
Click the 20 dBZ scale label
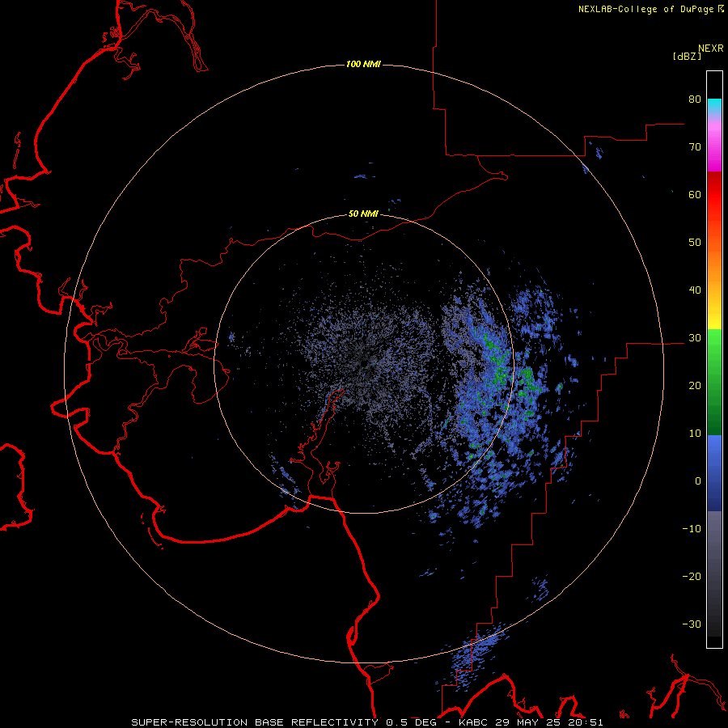click(695, 386)
